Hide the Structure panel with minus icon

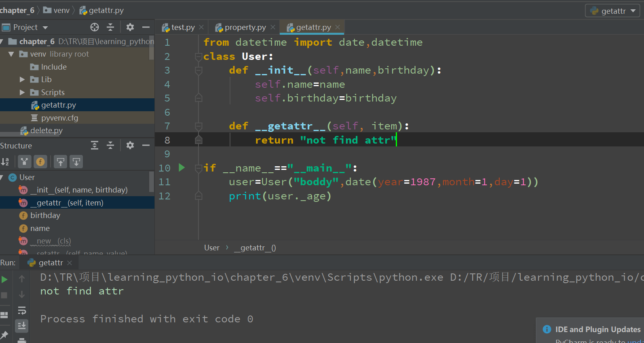[146, 145]
